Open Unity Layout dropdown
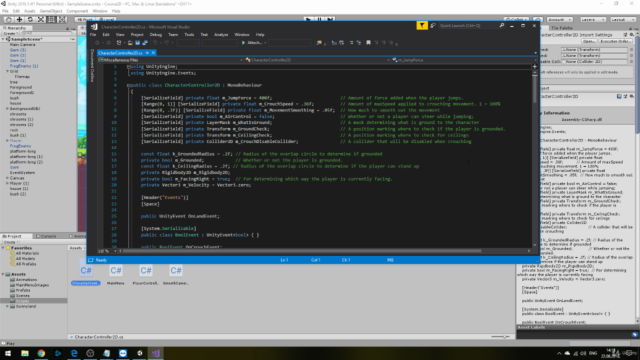 [623, 20]
